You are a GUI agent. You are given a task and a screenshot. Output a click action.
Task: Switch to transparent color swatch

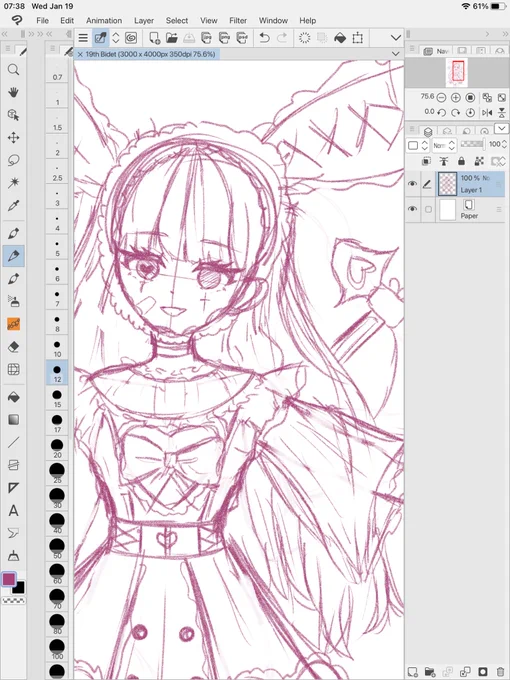point(13,601)
